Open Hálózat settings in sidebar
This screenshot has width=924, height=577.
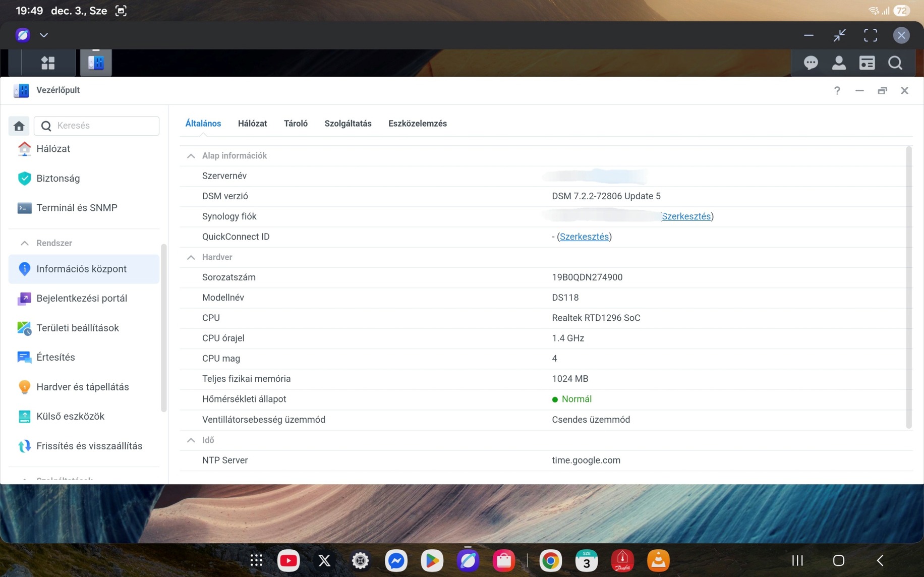84,149
